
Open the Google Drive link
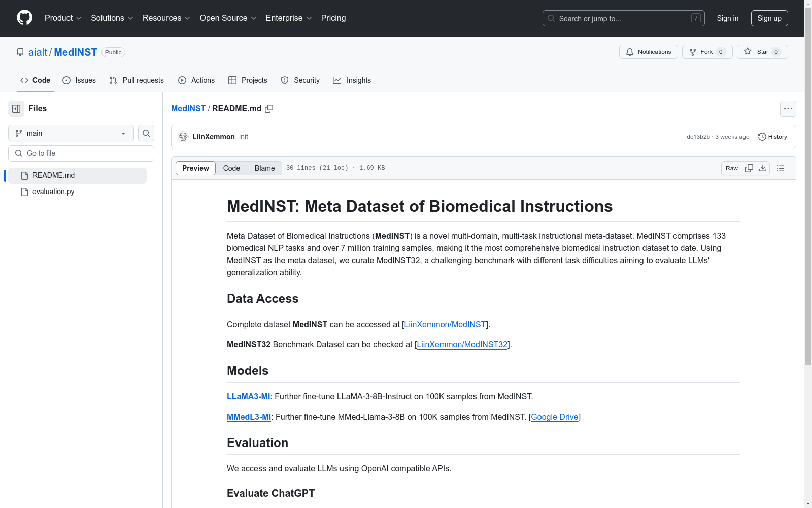coord(554,417)
